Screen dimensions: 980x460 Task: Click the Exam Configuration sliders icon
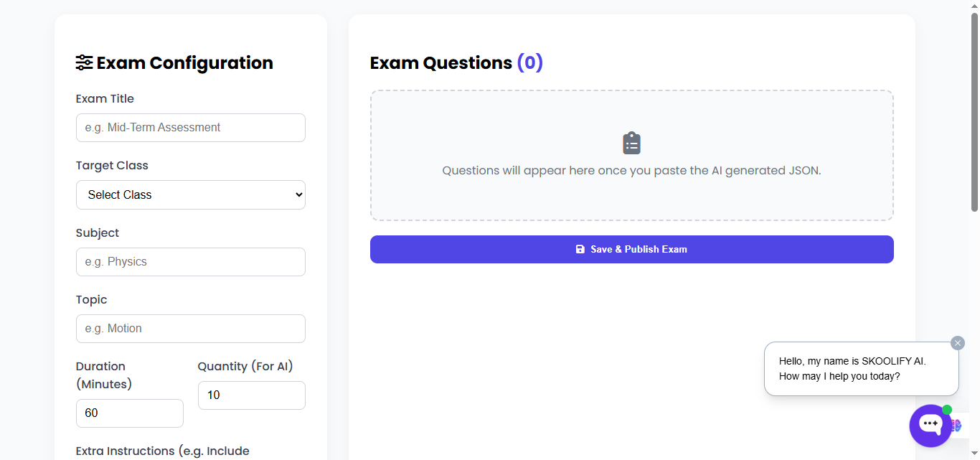[x=84, y=63]
